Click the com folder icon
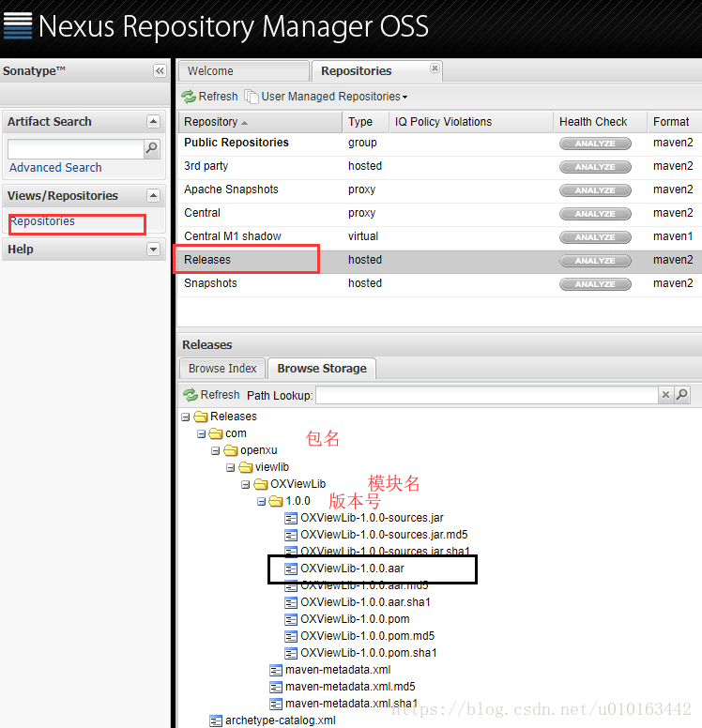 pos(216,433)
